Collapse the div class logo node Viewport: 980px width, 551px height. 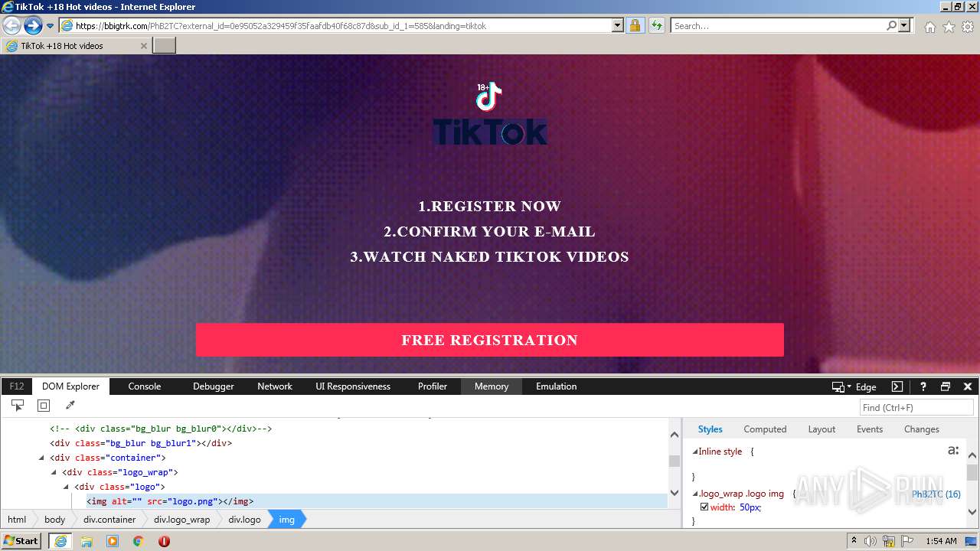tap(66, 487)
